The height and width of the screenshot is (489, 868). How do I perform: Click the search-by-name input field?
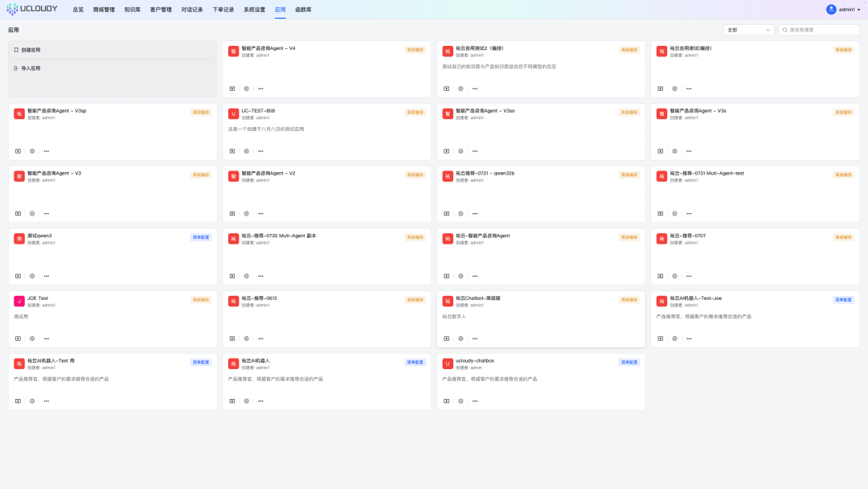(822, 30)
